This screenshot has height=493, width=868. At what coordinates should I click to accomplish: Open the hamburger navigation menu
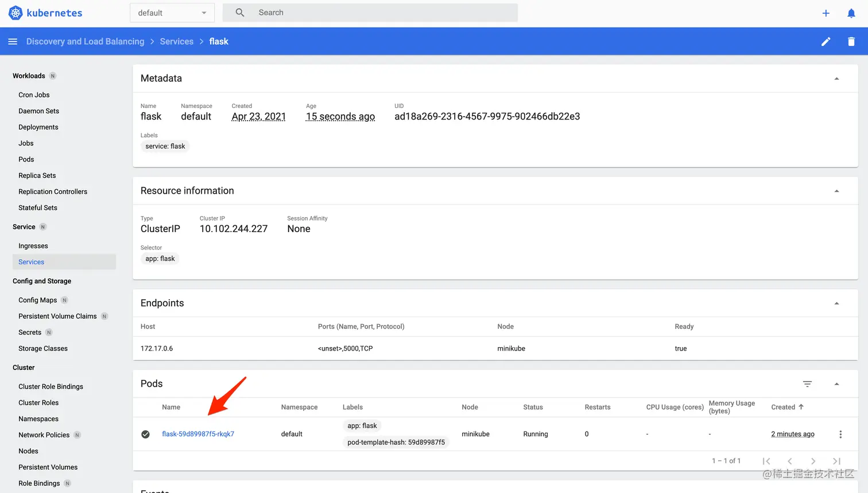(13, 41)
